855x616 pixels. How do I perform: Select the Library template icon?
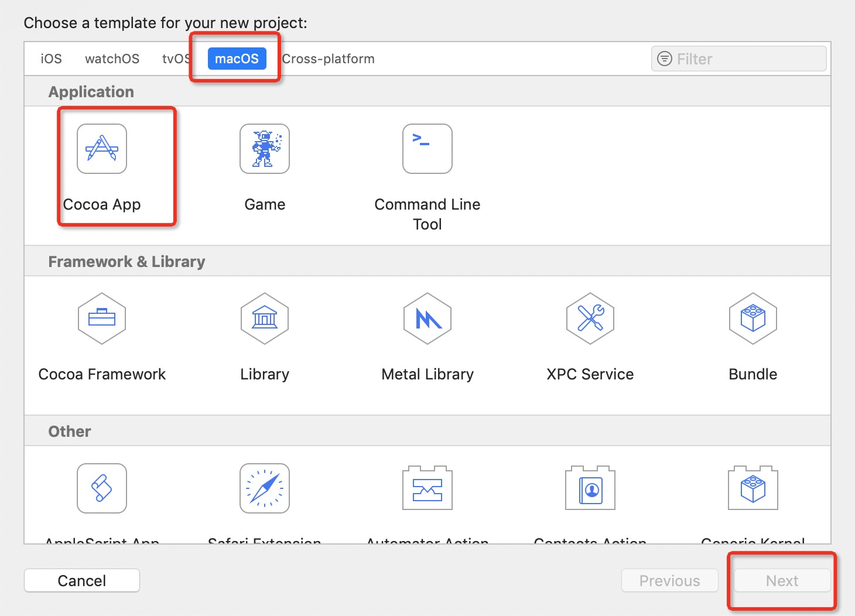[265, 319]
